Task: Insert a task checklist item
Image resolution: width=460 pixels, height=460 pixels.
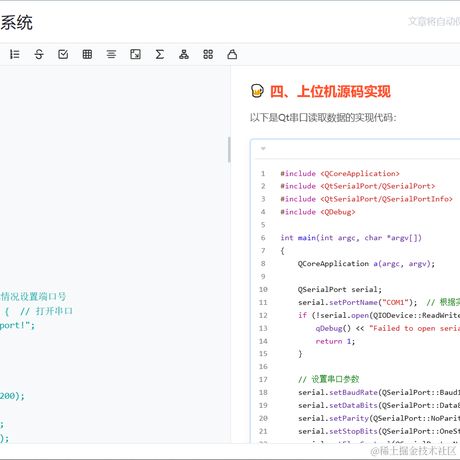Action: point(63,54)
